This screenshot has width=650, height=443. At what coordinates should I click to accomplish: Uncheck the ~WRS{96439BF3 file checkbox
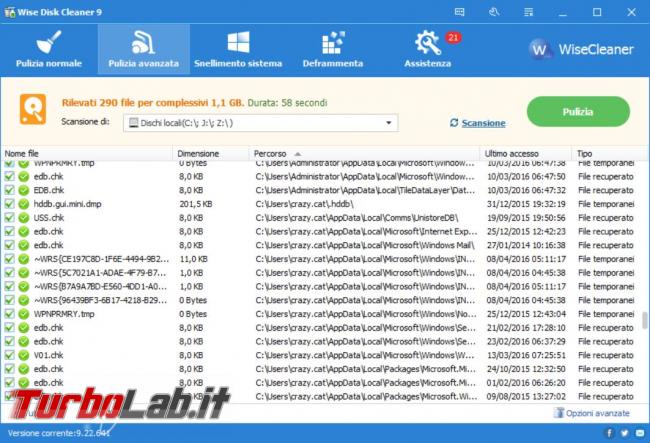9,300
